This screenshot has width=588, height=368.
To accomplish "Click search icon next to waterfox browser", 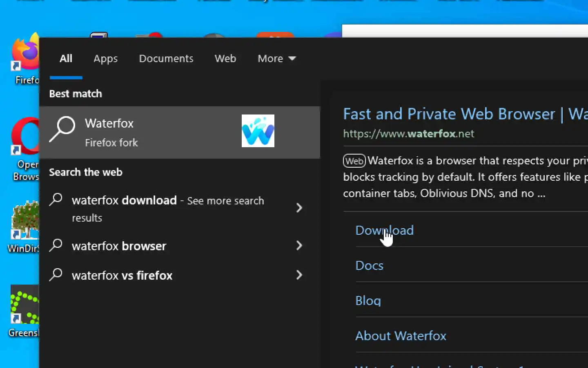I will click(56, 245).
